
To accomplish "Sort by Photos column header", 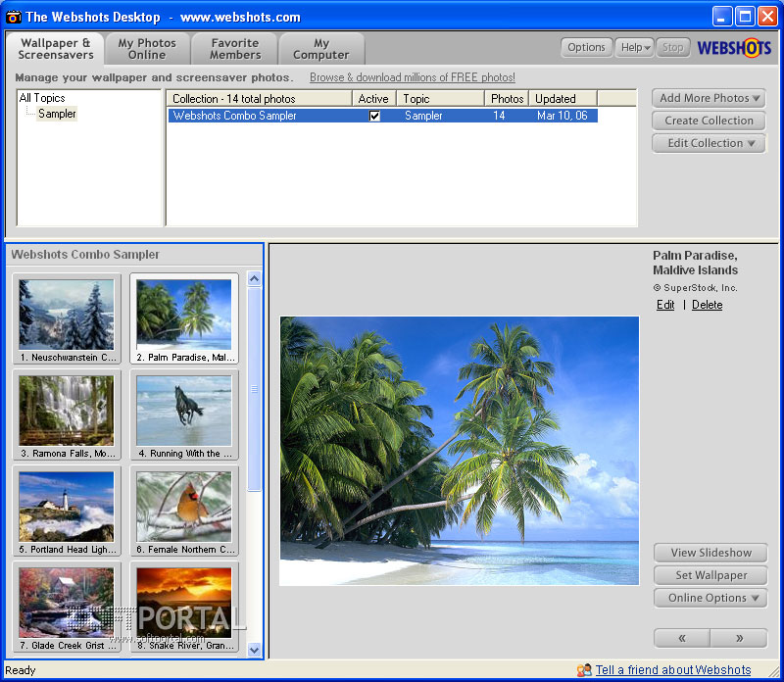I will 507,99.
